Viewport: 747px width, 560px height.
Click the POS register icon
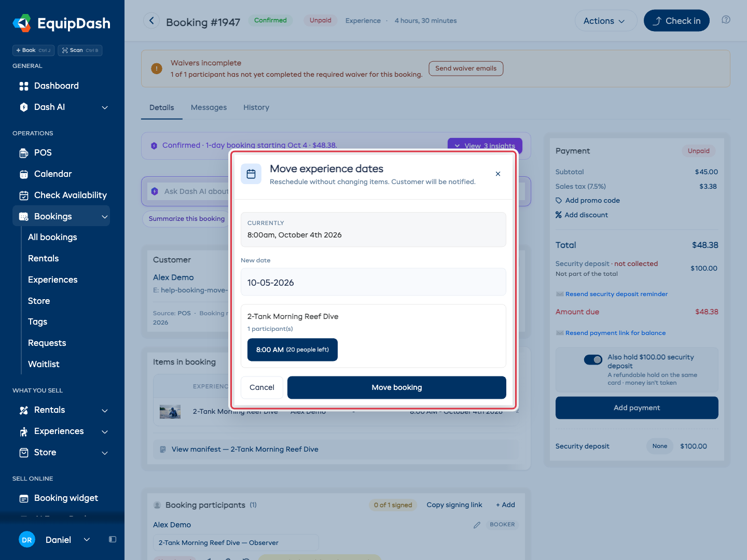[24, 153]
